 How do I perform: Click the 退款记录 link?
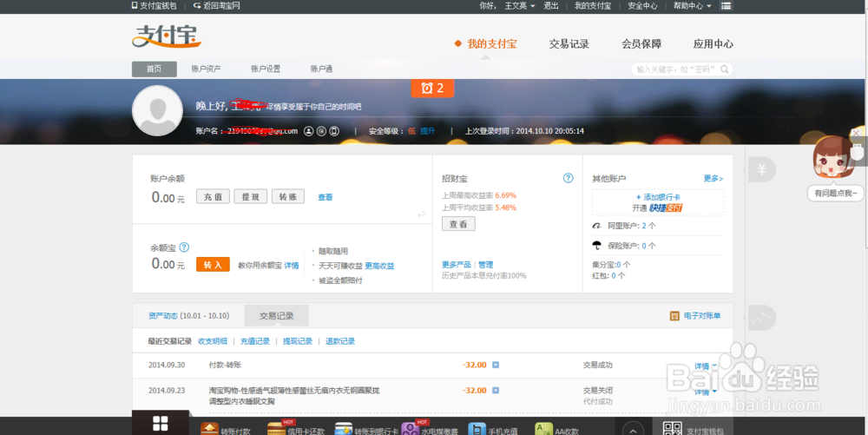click(340, 341)
